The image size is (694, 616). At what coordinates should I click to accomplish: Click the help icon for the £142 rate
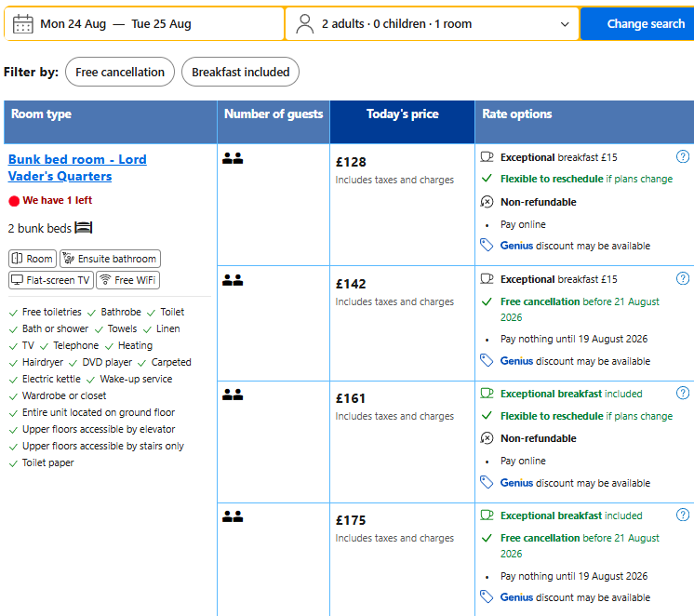[x=683, y=278]
